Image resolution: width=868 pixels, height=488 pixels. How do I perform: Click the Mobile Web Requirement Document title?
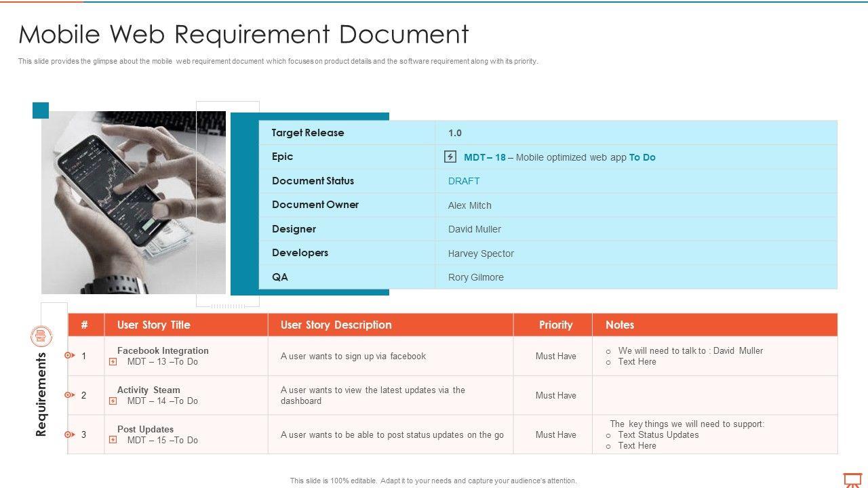coord(243,34)
